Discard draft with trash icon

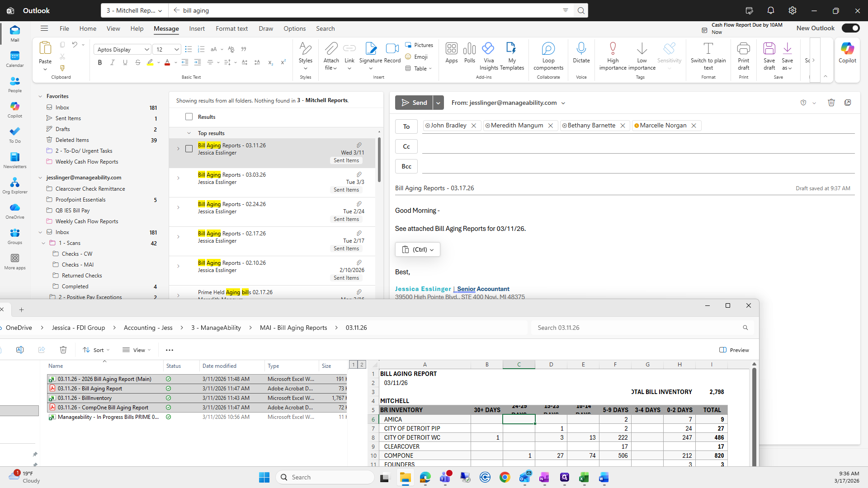point(831,103)
